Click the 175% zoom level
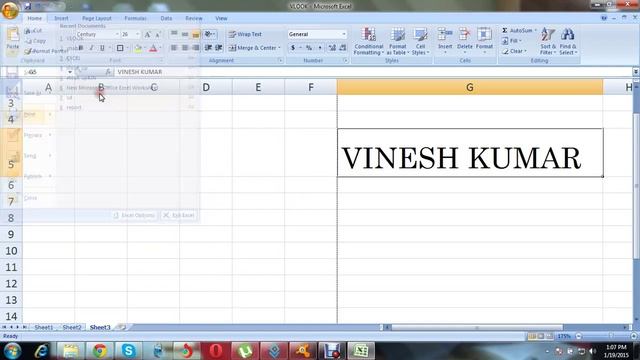The height and width of the screenshot is (360, 640). click(x=564, y=336)
